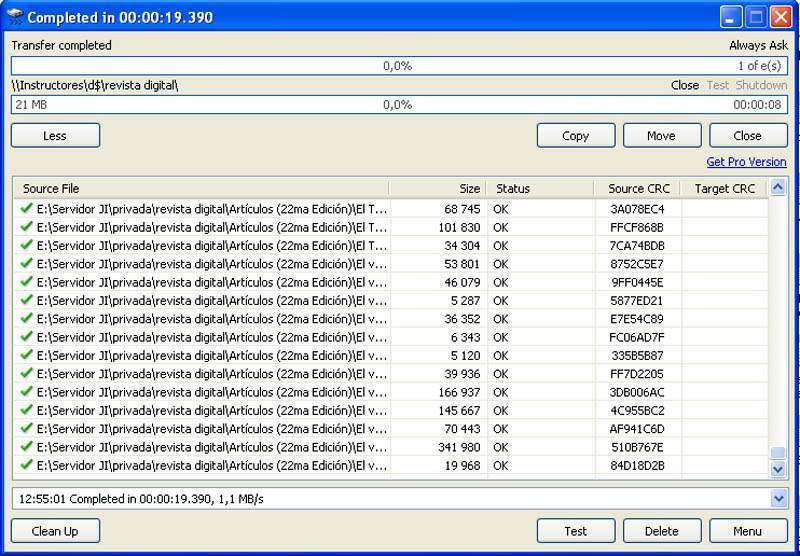Select the file row with CRC 8752C5E7

coord(391,264)
